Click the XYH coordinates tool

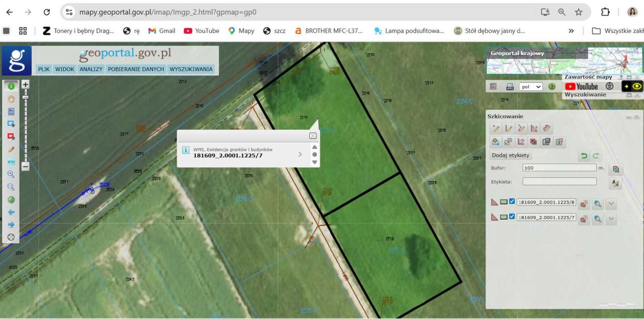(11, 162)
